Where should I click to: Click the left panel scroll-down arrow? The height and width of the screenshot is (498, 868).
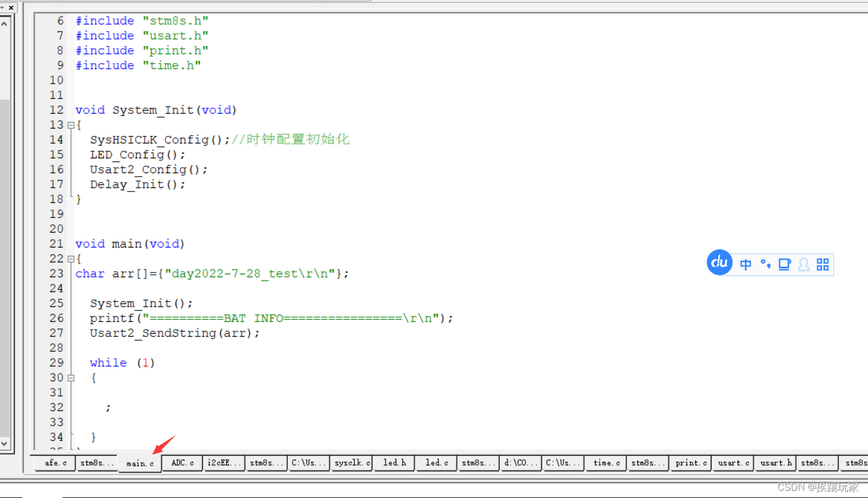click(x=4, y=444)
